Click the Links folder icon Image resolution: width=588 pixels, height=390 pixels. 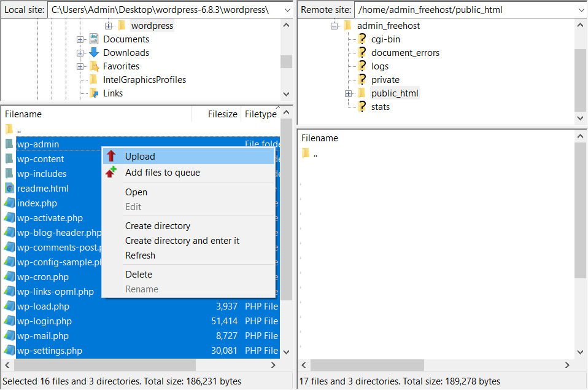tap(94, 93)
